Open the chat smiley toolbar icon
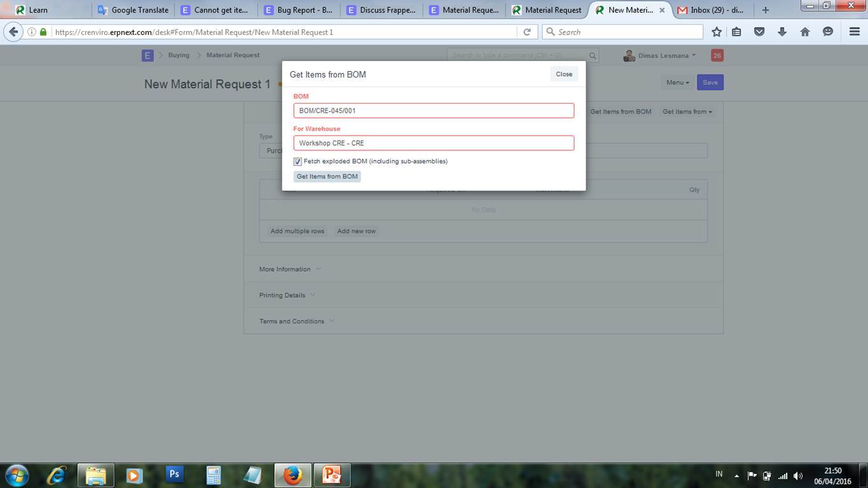 pos(828,32)
